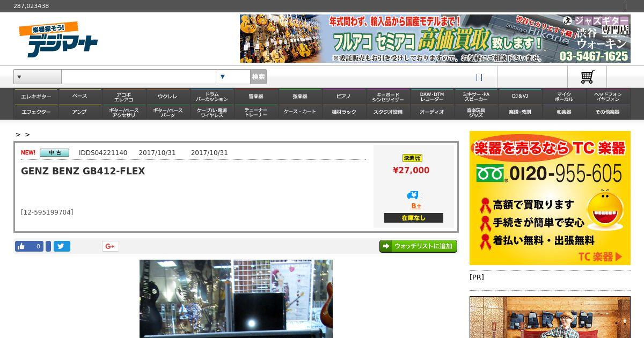
Task: Share via the Google+ button
Action: 111,246
